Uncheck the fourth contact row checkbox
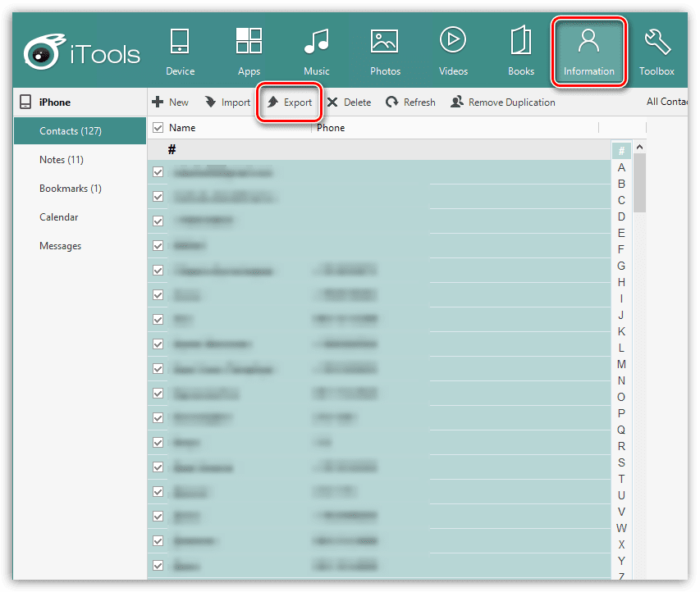The width and height of the screenshot is (700, 592). click(x=158, y=245)
